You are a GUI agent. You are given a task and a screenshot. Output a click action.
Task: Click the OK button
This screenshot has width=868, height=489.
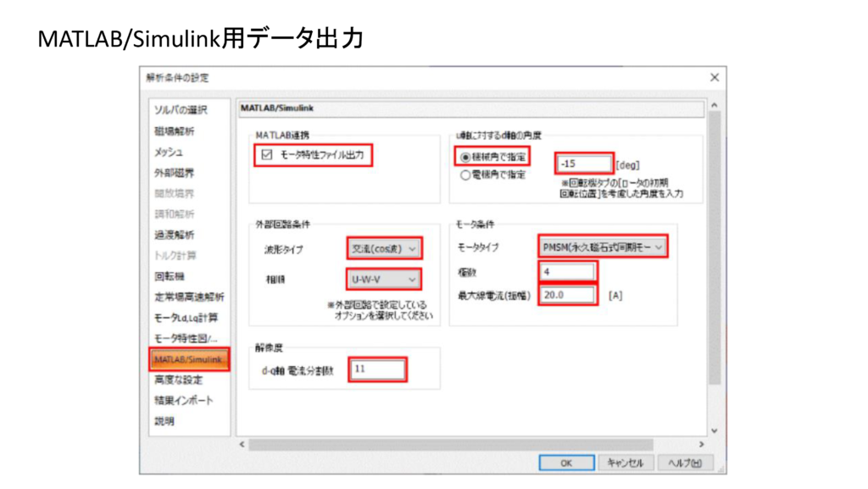(566, 463)
